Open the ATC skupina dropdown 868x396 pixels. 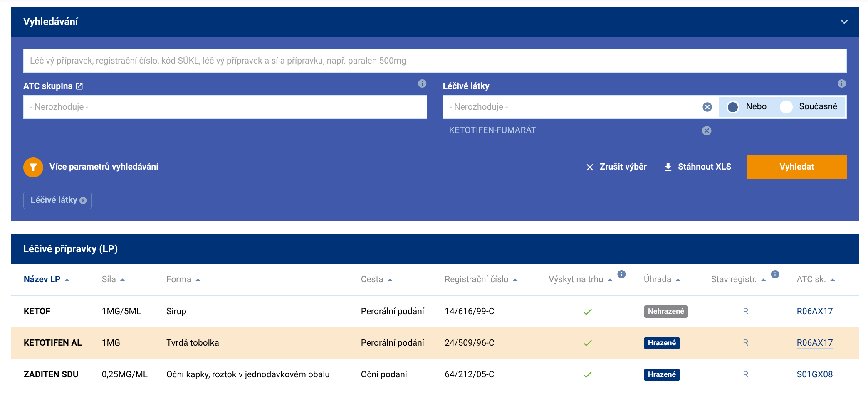(x=225, y=107)
